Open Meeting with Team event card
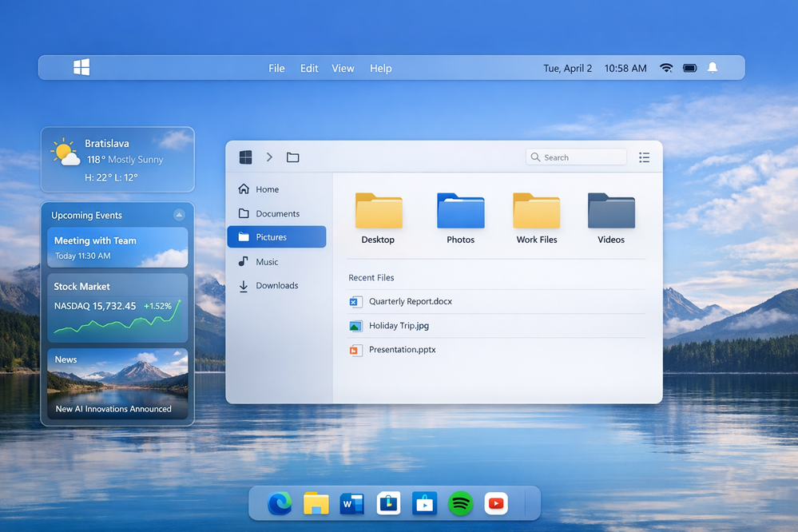The width and height of the screenshot is (798, 532). 117,248
